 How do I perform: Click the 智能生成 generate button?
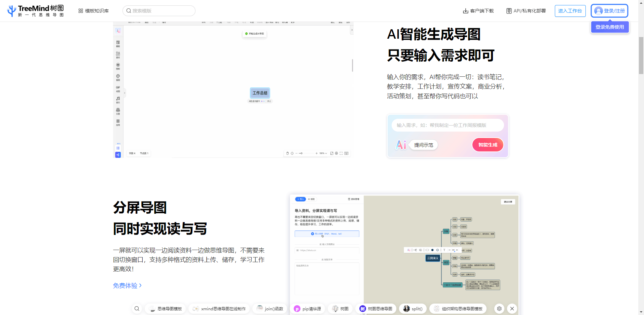[x=488, y=145]
